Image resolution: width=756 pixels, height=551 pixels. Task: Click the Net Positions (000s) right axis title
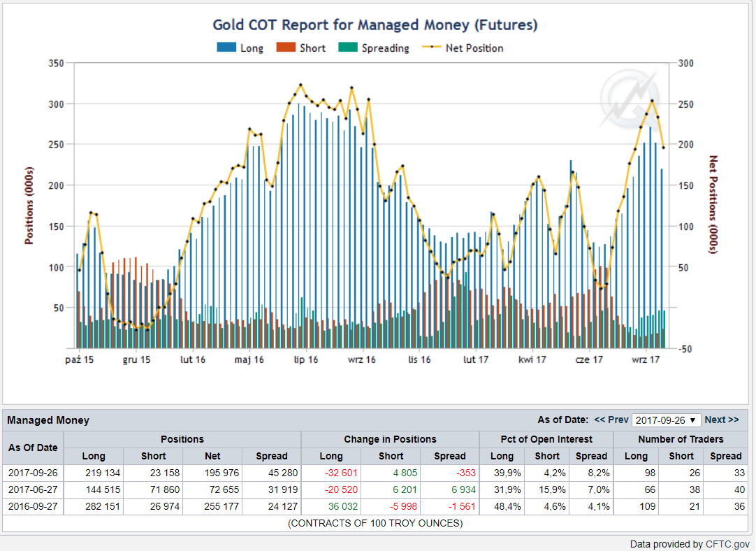pyautogui.click(x=713, y=205)
